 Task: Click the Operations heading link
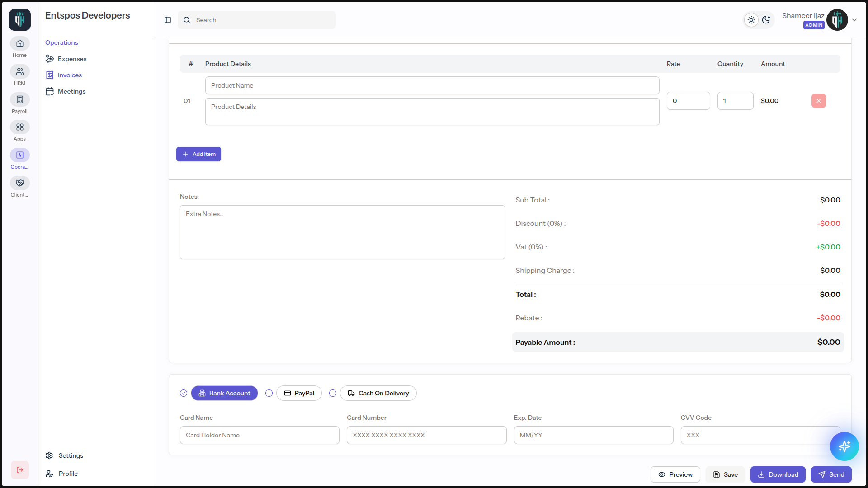click(61, 42)
